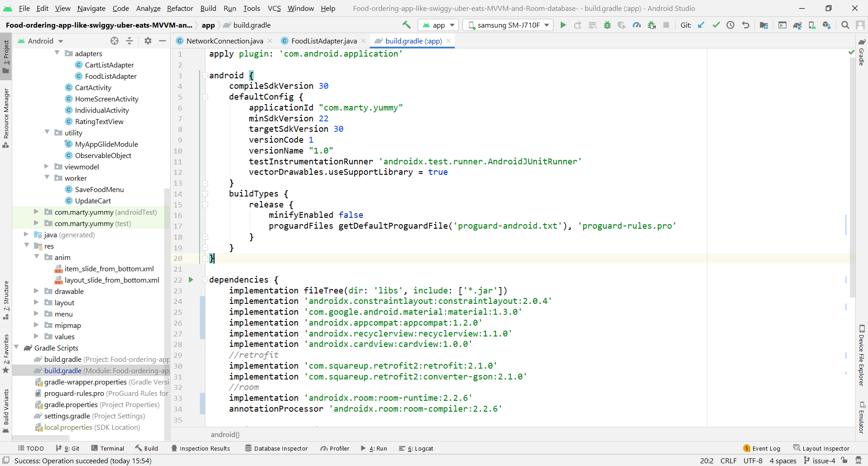This screenshot has height=466, width=868.
Task: Run the app with green play button
Action: 563,25
